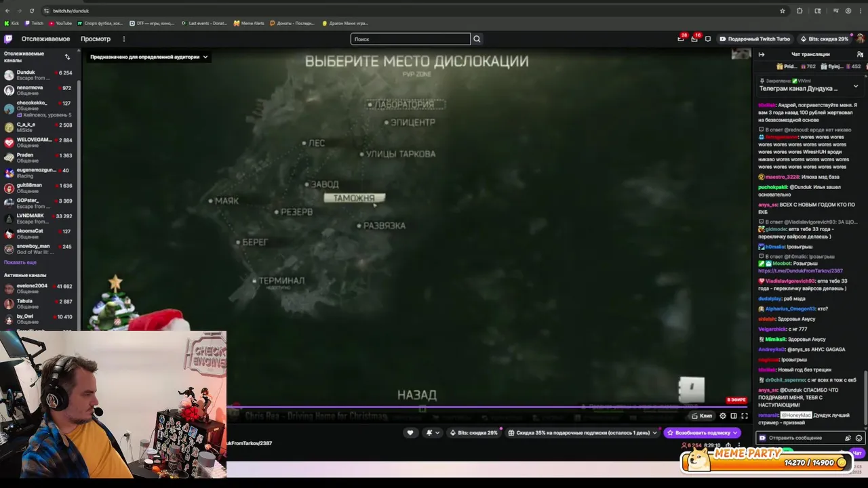Switch player to theatre mode icon
The image size is (868, 488).
734,416
